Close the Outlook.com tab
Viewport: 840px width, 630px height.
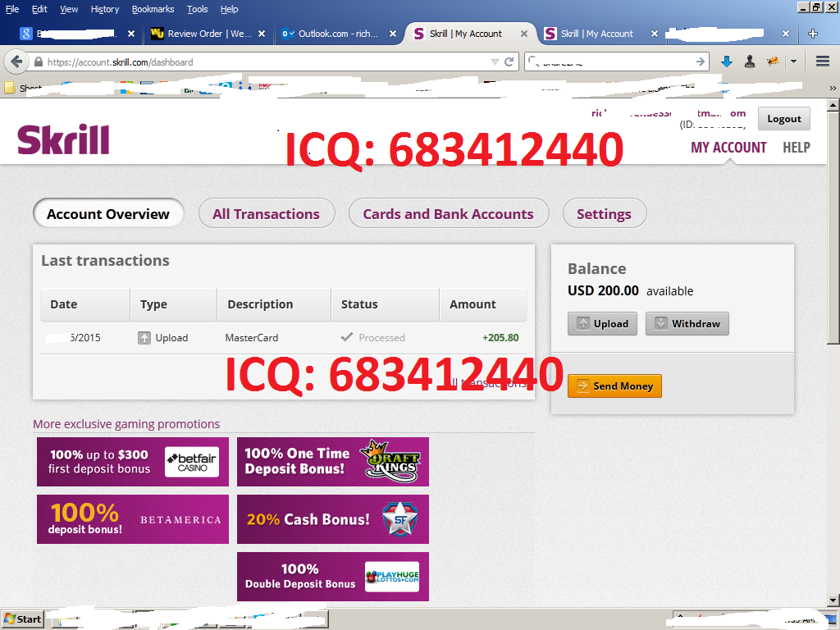[x=393, y=34]
